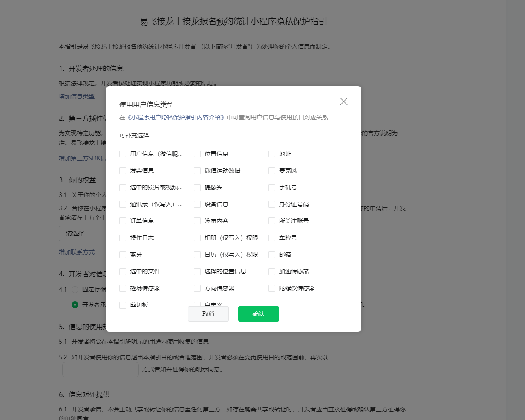Enable the 所关注账号 checkbox
The width and height of the screenshot is (525, 420).
click(x=272, y=221)
